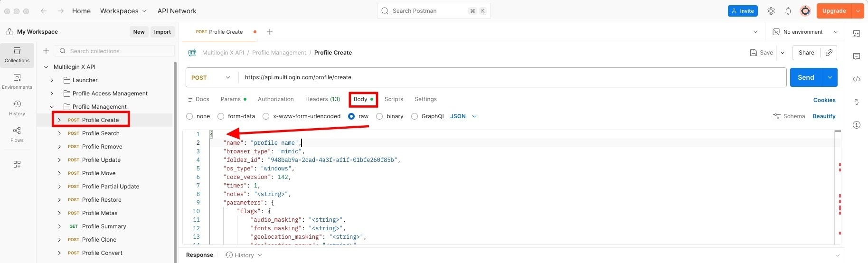Click the Beautify link

click(824, 116)
